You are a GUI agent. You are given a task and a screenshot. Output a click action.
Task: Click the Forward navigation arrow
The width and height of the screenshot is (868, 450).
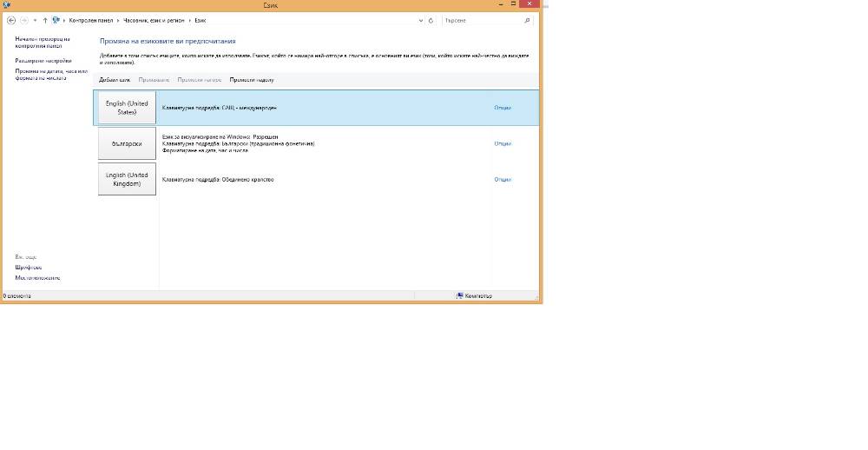tap(23, 21)
